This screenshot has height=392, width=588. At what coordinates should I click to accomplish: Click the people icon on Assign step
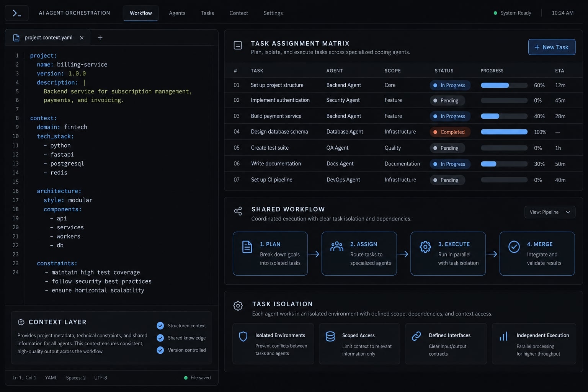[x=336, y=247]
